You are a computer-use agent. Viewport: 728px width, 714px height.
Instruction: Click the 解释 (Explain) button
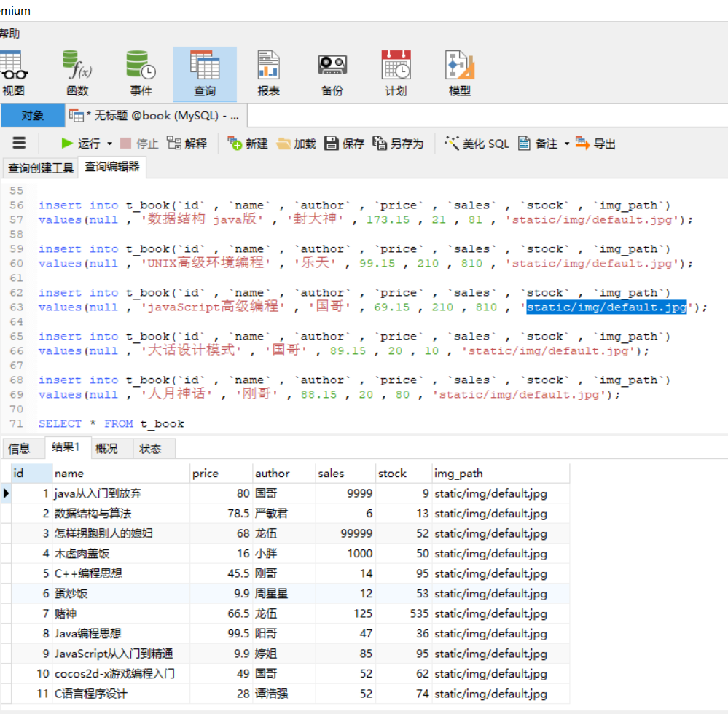(187, 144)
